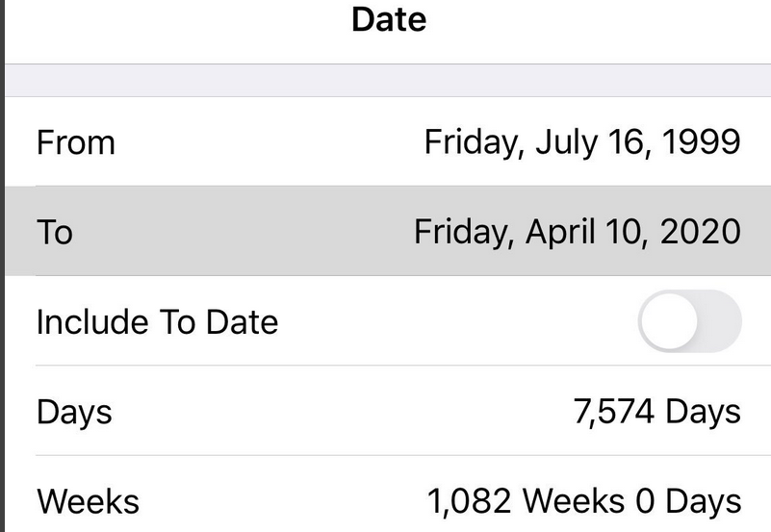Click the Date title heading
This screenshot has height=532, width=771.
389,19
